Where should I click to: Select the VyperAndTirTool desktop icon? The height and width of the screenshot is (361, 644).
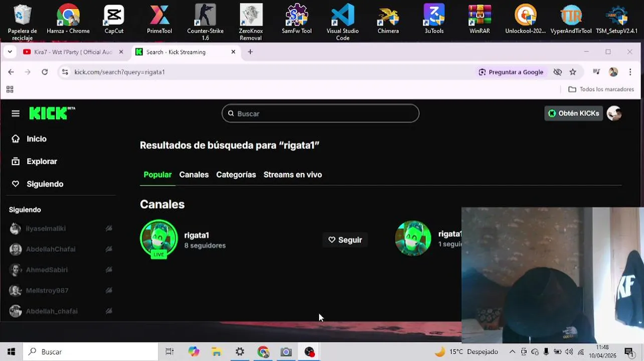571,20
